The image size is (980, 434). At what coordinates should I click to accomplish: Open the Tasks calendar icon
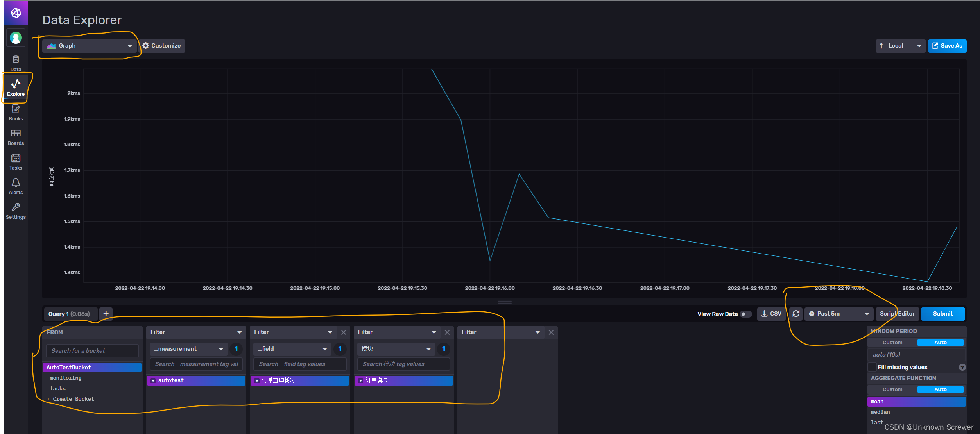tap(16, 162)
